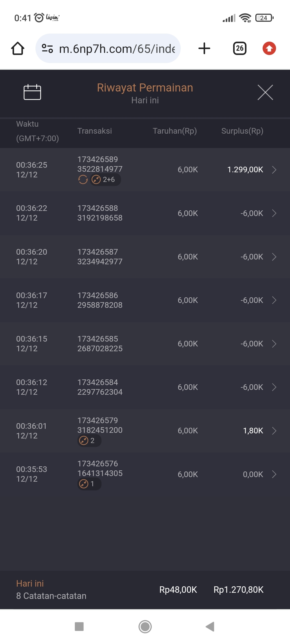Close the Riwayat Permainan panel
The height and width of the screenshot is (644, 290).
coord(265,92)
